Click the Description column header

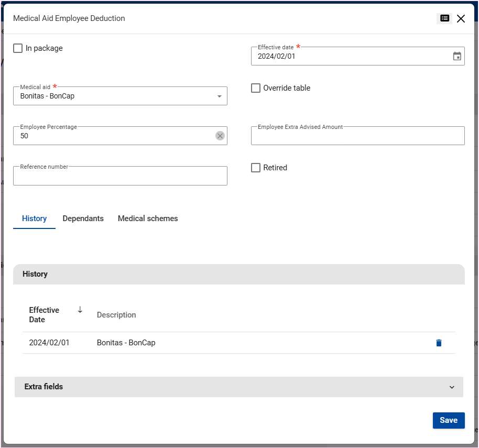click(116, 315)
